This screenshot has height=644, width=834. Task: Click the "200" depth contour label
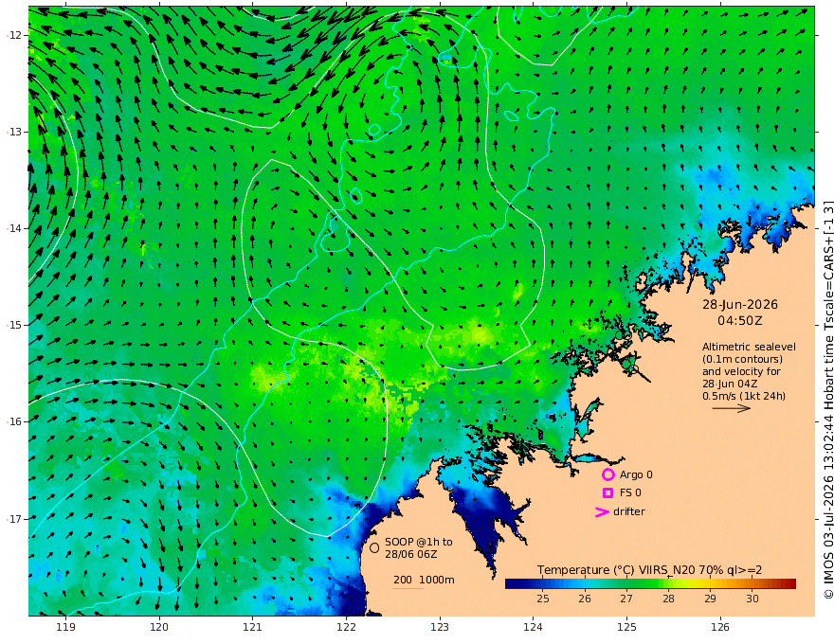pos(403,580)
